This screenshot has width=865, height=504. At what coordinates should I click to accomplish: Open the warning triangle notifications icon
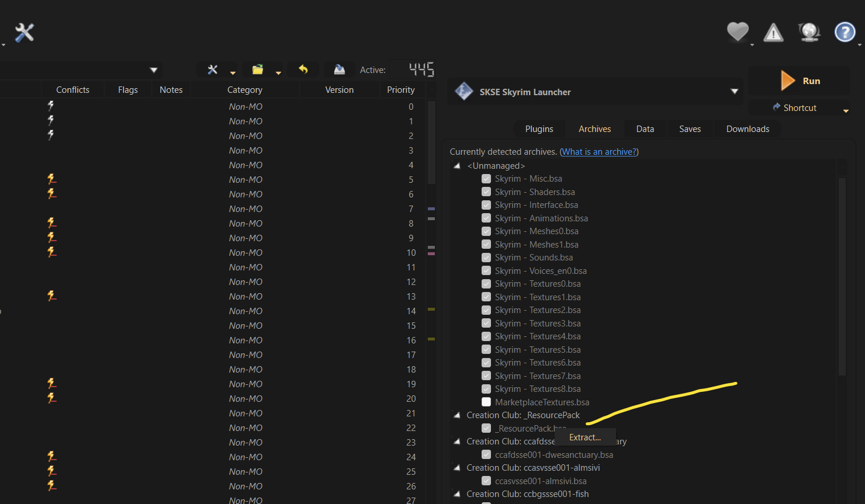pos(773,33)
